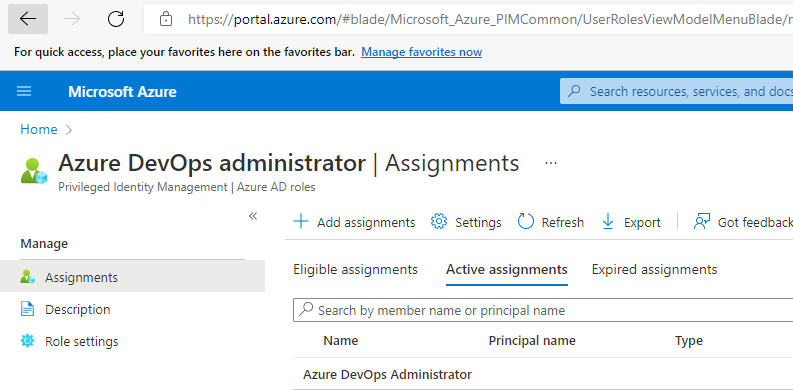793x391 pixels.
Task: Open the Manage favorites now link
Action: click(x=421, y=52)
